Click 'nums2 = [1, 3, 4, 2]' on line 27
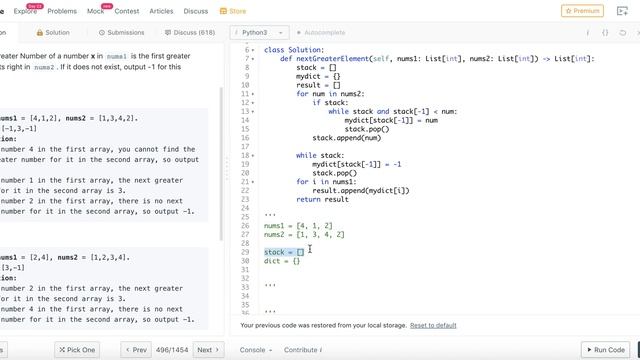This screenshot has height=360, width=640. [x=304, y=235]
